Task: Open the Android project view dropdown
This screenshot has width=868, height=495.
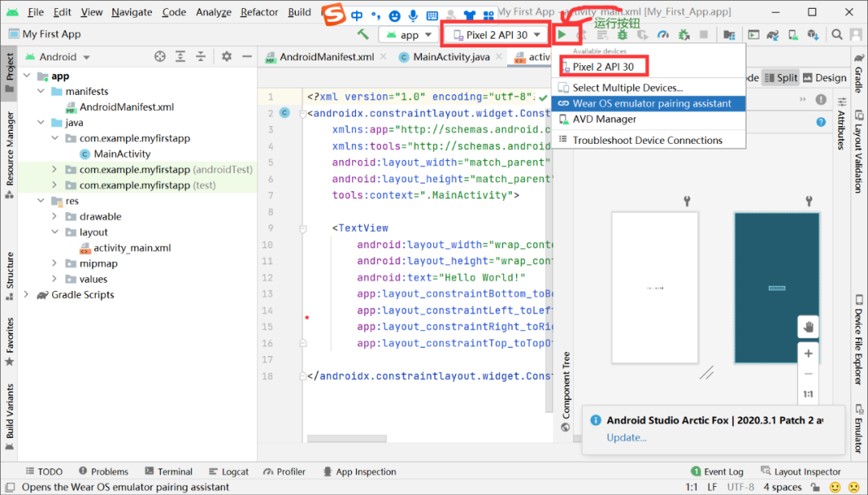Action: tap(58, 56)
